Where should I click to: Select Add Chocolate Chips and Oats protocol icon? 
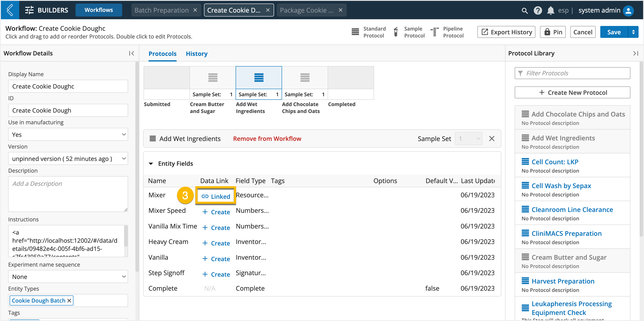(x=305, y=77)
